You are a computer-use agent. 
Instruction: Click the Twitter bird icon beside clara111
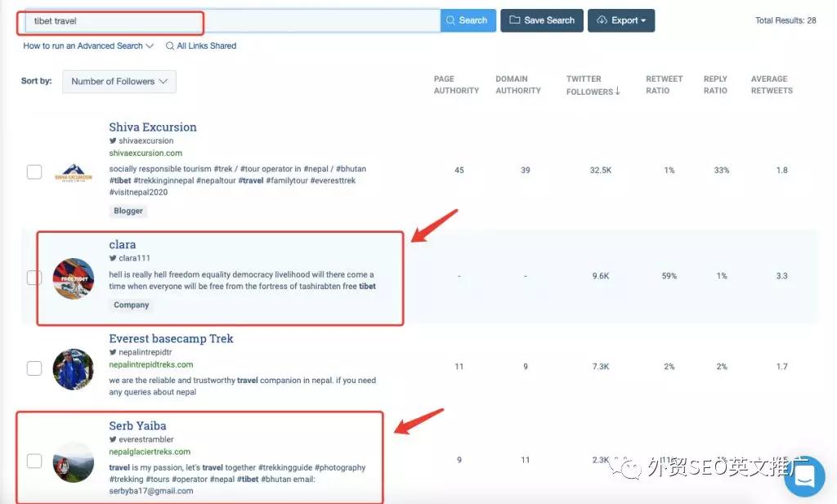click(113, 258)
